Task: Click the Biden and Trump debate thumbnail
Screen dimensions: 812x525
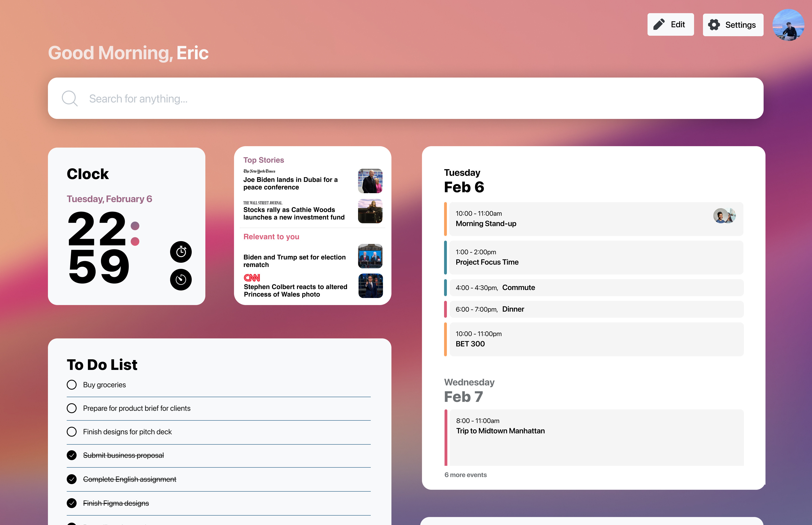Action: point(370,256)
